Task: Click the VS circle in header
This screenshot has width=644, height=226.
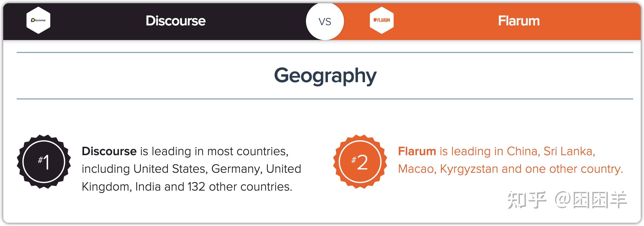Action: tap(325, 21)
